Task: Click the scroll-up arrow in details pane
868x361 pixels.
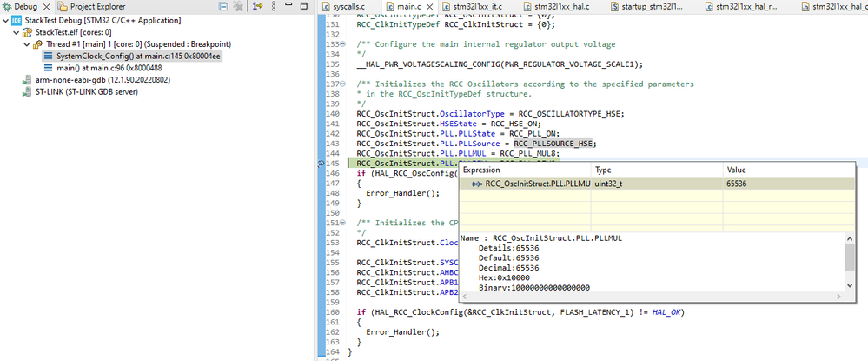Action: coord(851,237)
